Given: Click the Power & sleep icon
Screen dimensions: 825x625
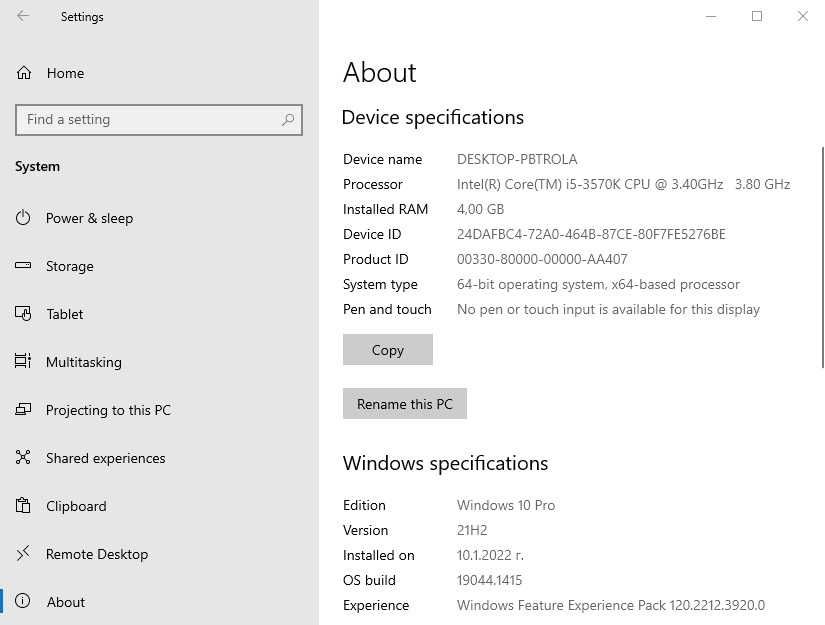Looking at the screenshot, I should 24,218.
